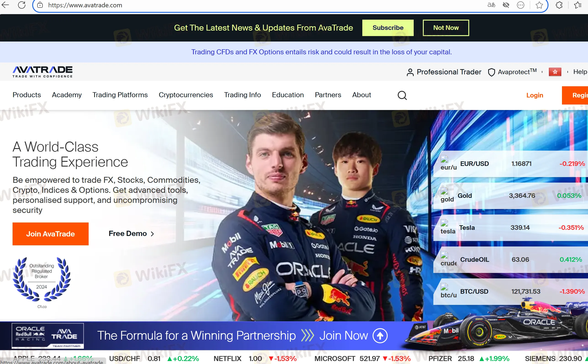Click the Avaprotect shield icon
The height and width of the screenshot is (364, 588).
(x=491, y=72)
